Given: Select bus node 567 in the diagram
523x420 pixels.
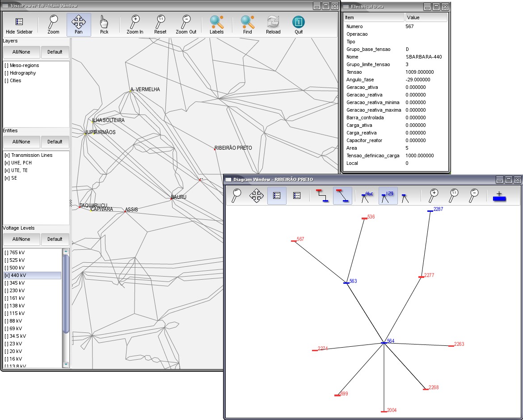Looking at the screenshot, I should coord(294,241).
